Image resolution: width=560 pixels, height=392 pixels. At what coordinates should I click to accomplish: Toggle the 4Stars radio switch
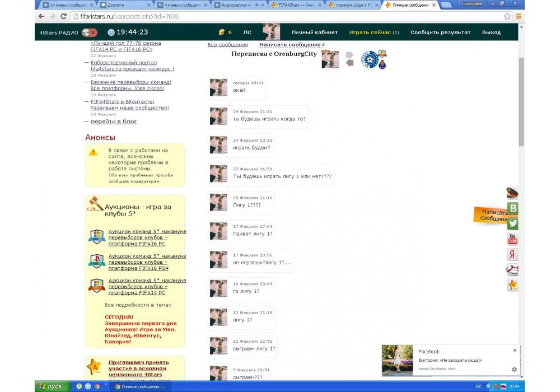(x=89, y=32)
